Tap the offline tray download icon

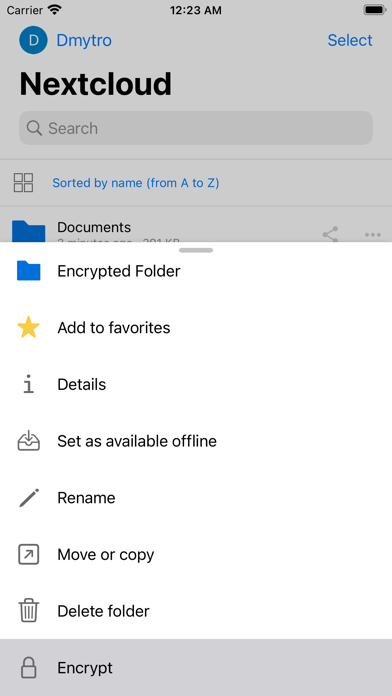(29, 441)
